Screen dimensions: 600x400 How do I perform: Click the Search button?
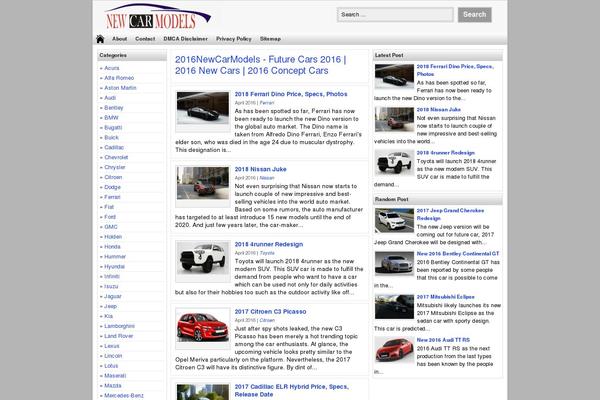click(474, 15)
